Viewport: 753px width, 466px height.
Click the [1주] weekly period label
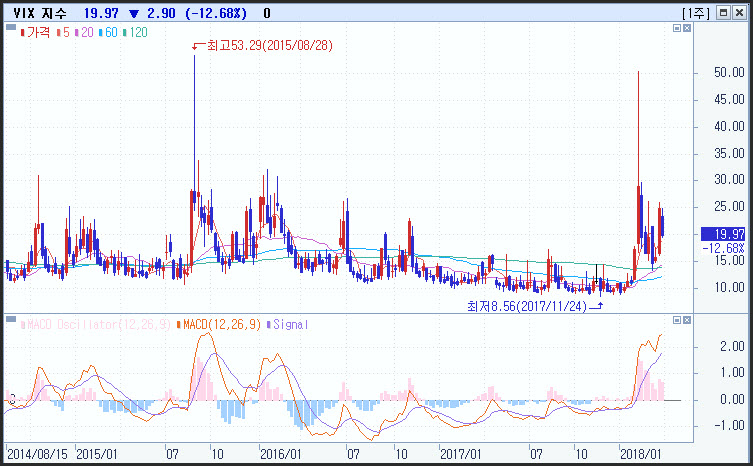click(x=696, y=13)
